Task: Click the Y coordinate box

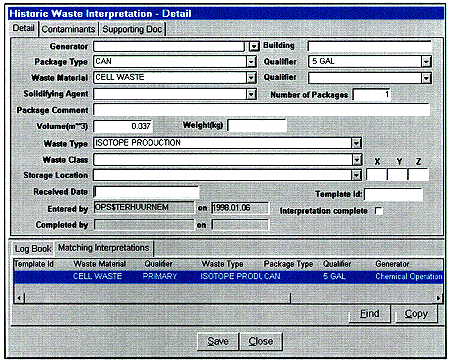Action: tap(397, 174)
